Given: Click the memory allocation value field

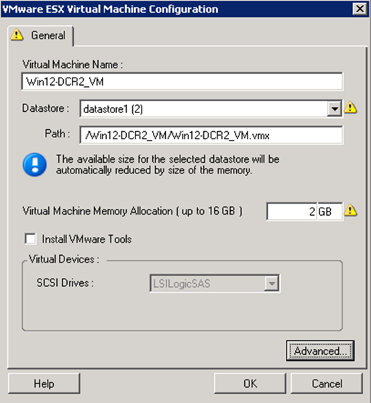Looking at the screenshot, I should tap(292, 211).
